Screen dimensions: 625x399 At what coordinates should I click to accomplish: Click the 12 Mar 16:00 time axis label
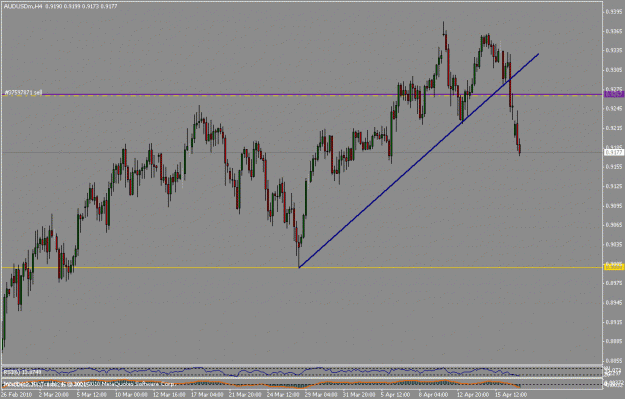click(169, 395)
